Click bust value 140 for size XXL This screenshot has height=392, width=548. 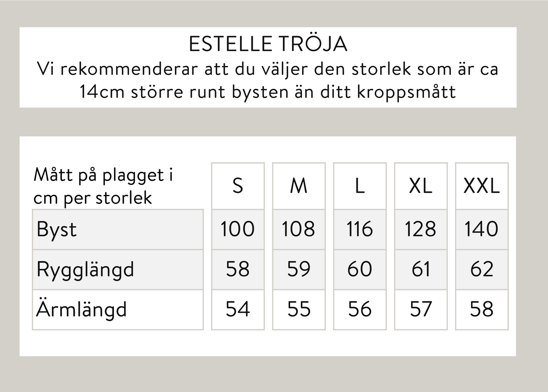pyautogui.click(x=482, y=229)
